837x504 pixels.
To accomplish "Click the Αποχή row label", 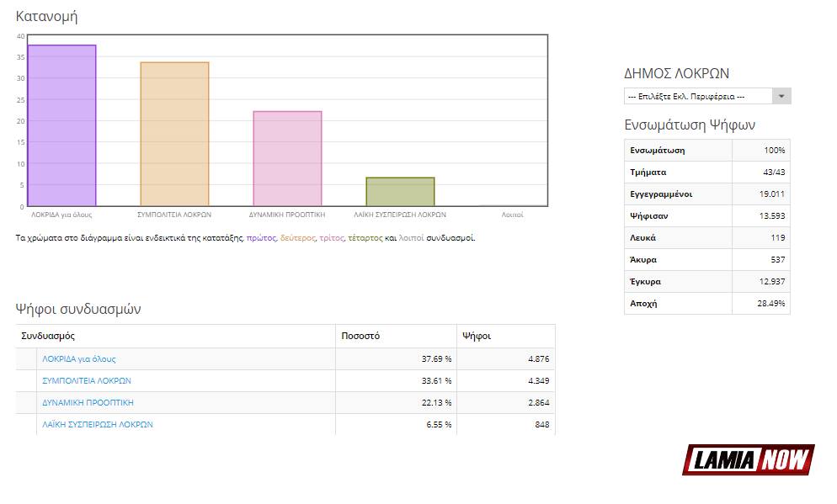I will point(643,304).
